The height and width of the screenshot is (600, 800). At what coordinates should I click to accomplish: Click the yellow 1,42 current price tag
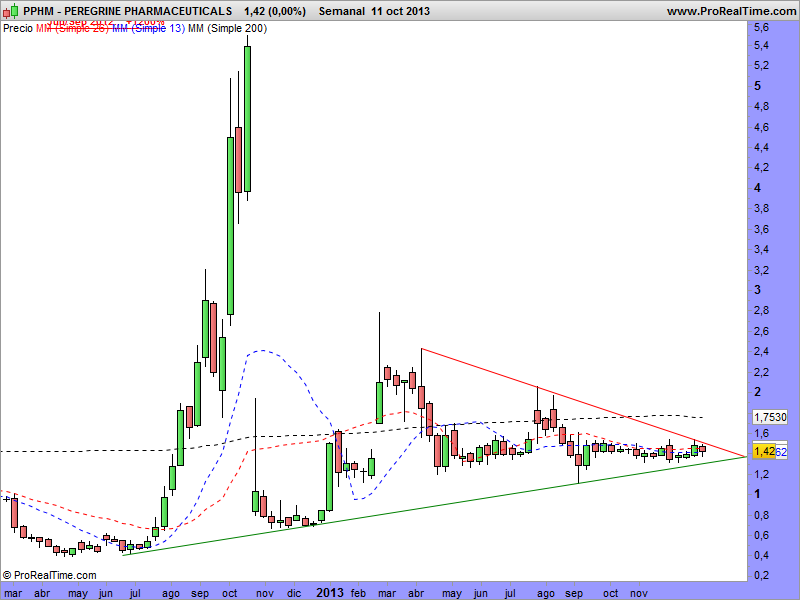pos(764,452)
